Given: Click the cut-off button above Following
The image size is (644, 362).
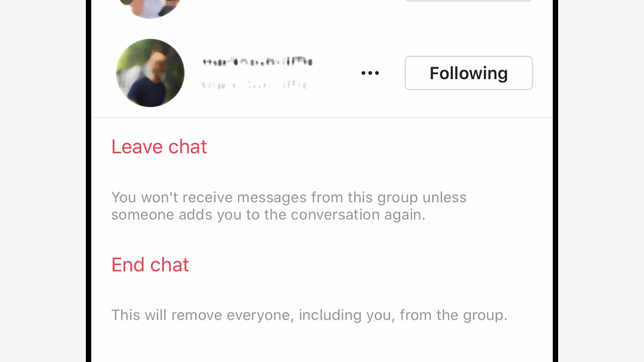Looking at the screenshot, I should pyautogui.click(x=469, y=1).
